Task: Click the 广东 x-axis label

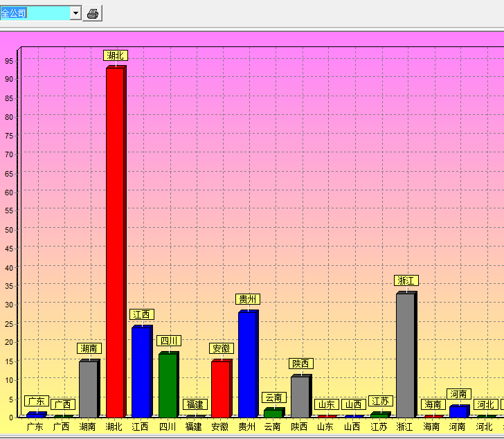Action: point(35,427)
